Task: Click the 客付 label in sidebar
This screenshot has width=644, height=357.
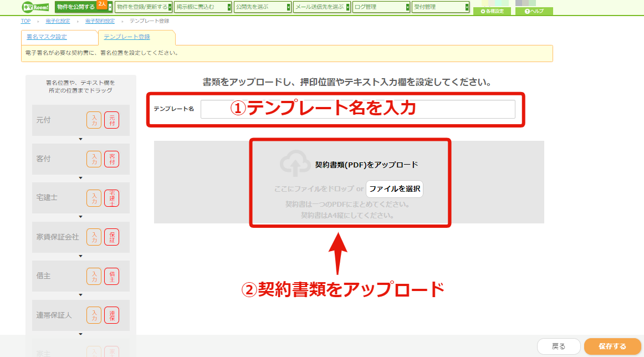Action: tap(44, 159)
